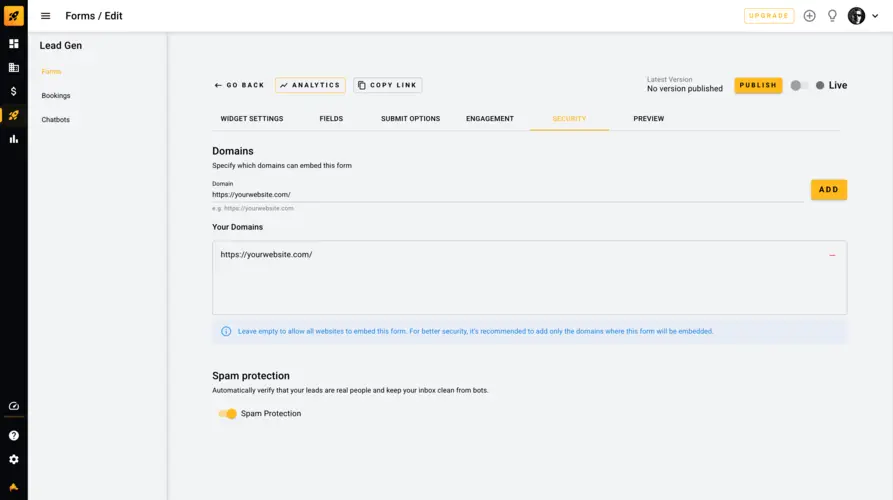This screenshot has height=500, width=893.
Task: Expand the account dropdown chevron
Action: point(875,16)
